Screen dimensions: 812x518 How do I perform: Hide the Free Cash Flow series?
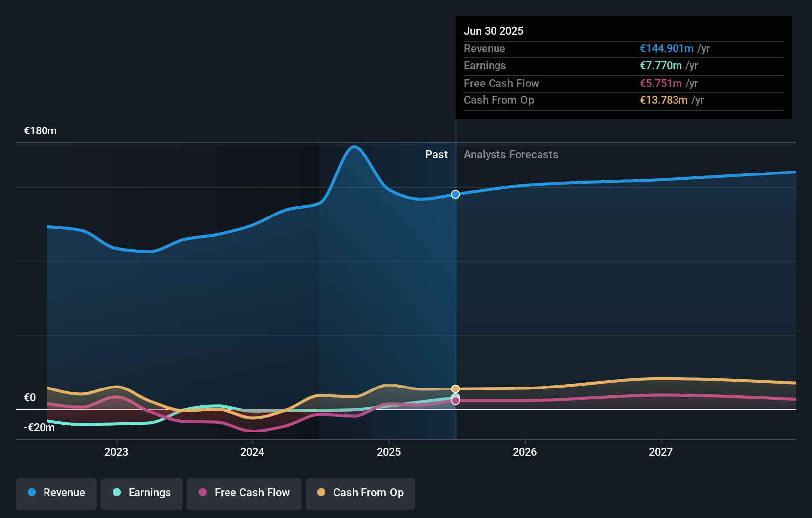[244, 493]
